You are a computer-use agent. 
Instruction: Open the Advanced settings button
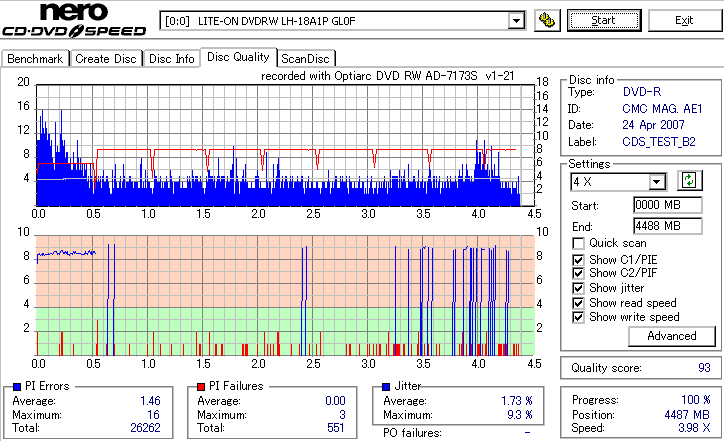[671, 336]
